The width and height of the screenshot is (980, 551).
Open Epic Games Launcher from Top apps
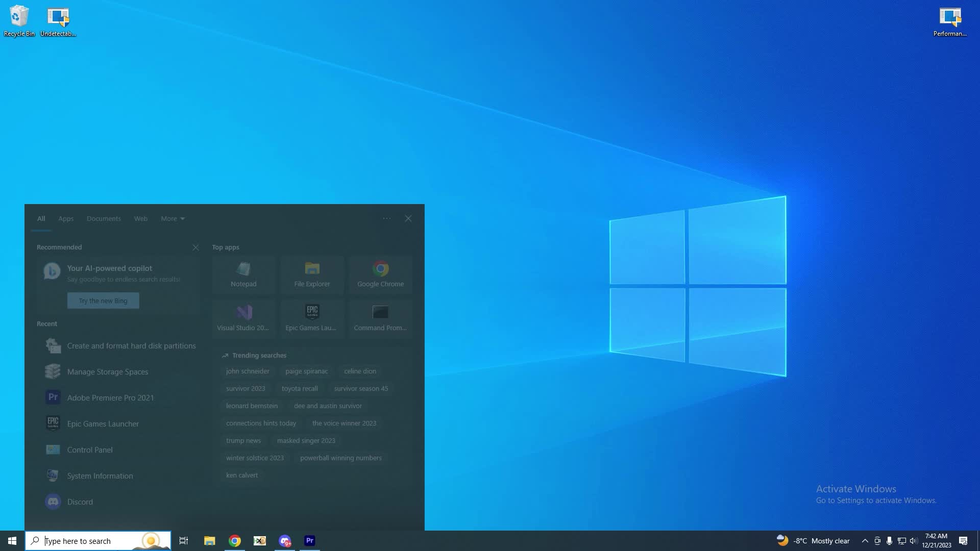(312, 318)
